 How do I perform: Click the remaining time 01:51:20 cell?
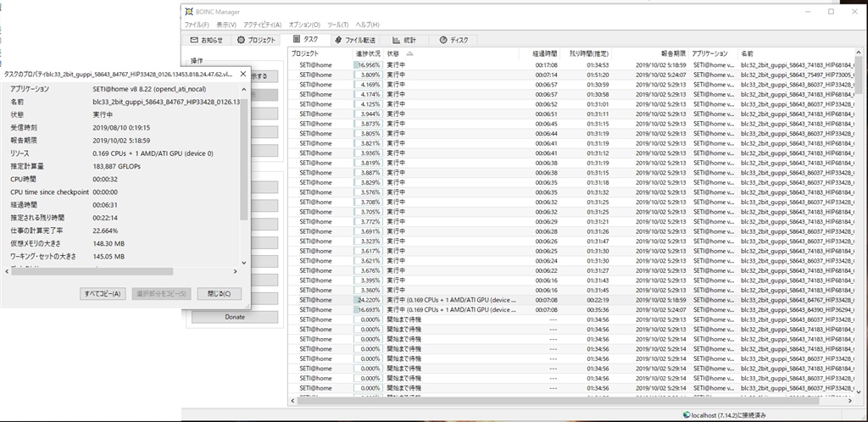click(x=598, y=75)
